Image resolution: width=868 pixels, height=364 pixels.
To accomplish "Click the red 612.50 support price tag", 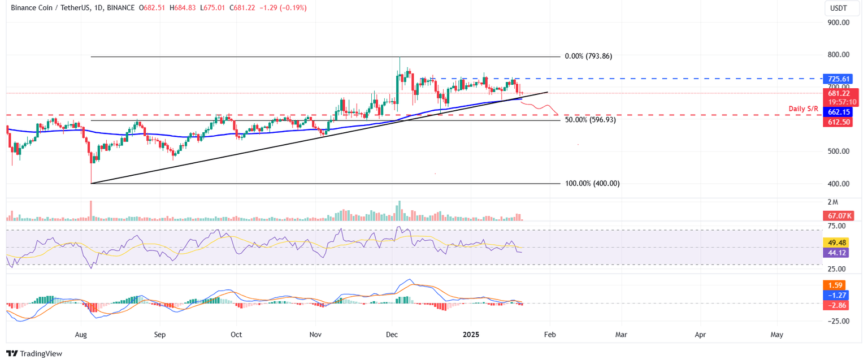I will pos(839,122).
